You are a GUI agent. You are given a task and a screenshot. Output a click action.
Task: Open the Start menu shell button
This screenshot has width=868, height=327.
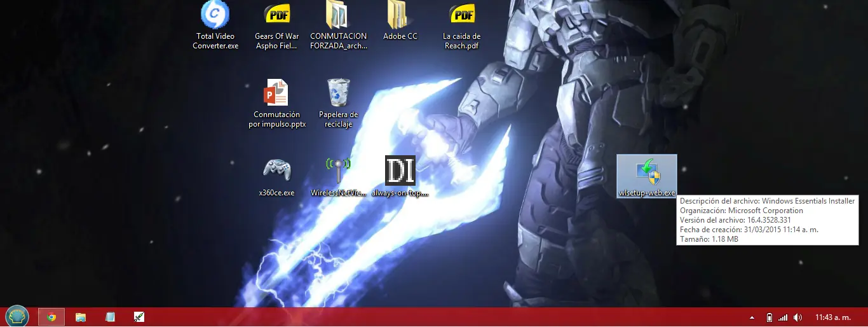(17, 316)
